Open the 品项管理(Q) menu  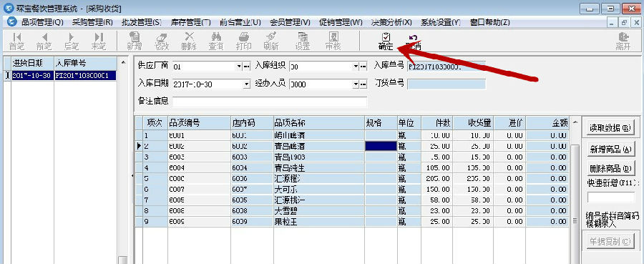click(x=42, y=23)
